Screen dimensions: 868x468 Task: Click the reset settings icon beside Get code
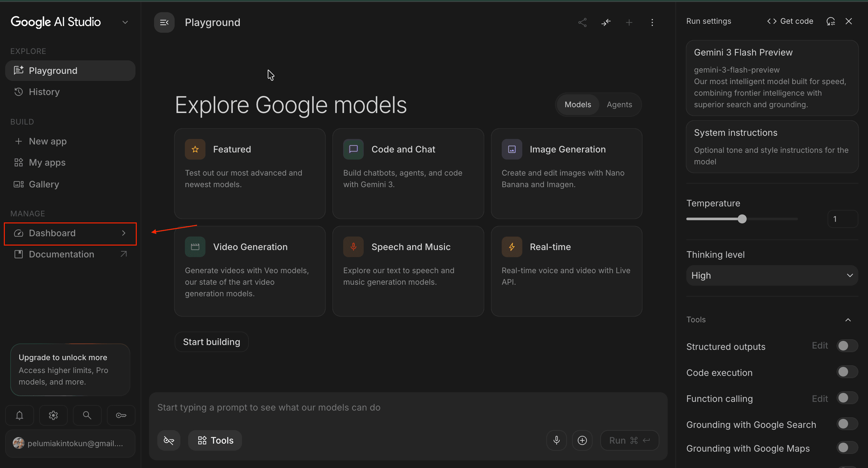pyautogui.click(x=830, y=21)
